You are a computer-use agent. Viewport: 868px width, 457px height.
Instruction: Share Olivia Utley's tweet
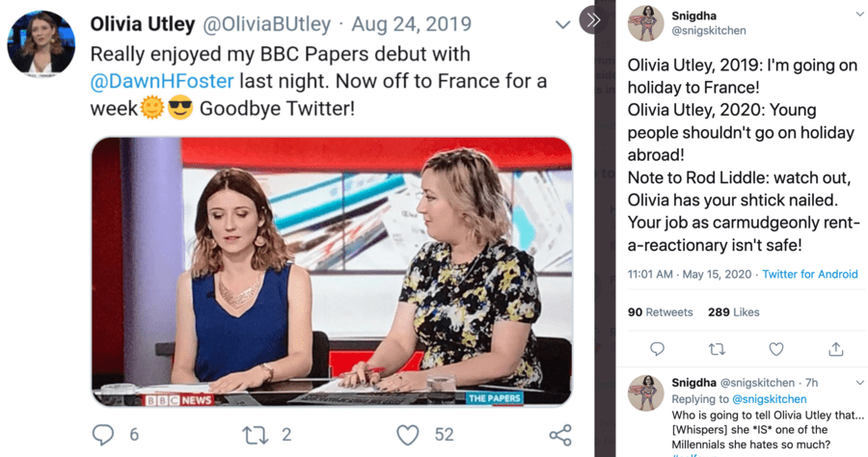click(559, 435)
